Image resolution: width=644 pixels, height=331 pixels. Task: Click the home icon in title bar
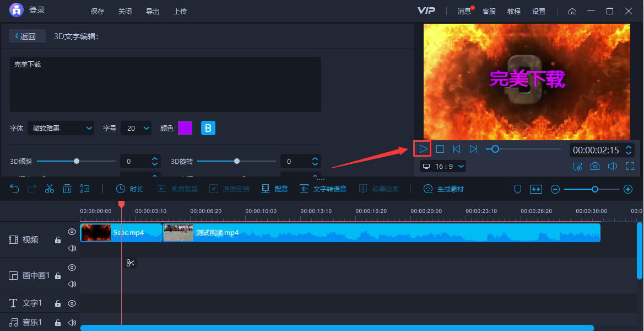click(x=572, y=11)
